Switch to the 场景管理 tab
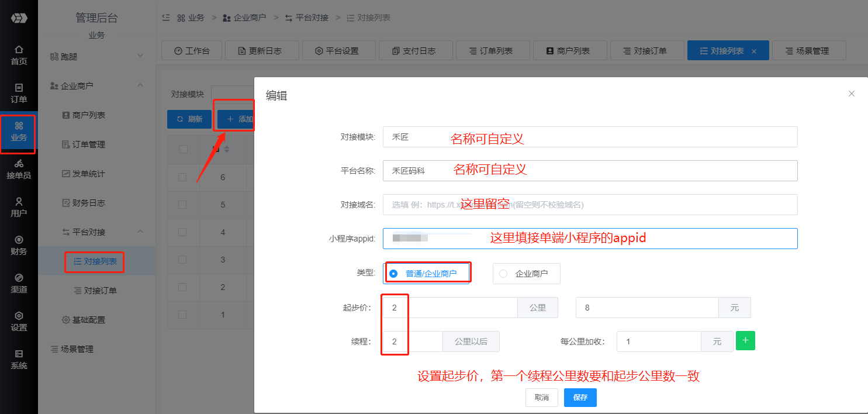Screen dimensions: 868x414 coord(809,51)
